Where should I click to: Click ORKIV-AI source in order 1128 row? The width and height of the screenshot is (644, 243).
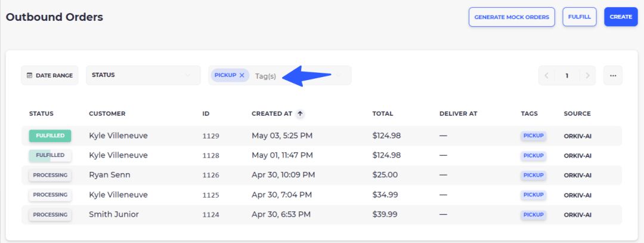point(577,156)
